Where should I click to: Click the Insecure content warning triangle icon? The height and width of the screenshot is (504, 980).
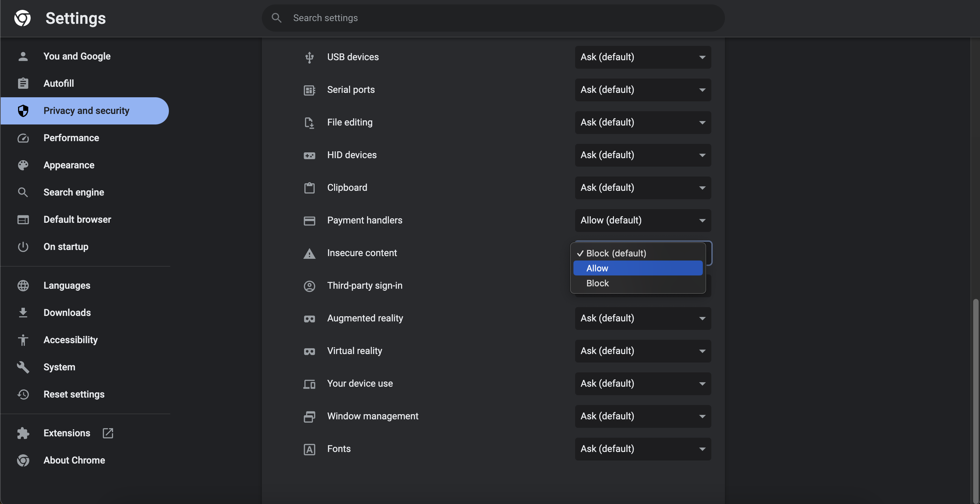tap(309, 253)
